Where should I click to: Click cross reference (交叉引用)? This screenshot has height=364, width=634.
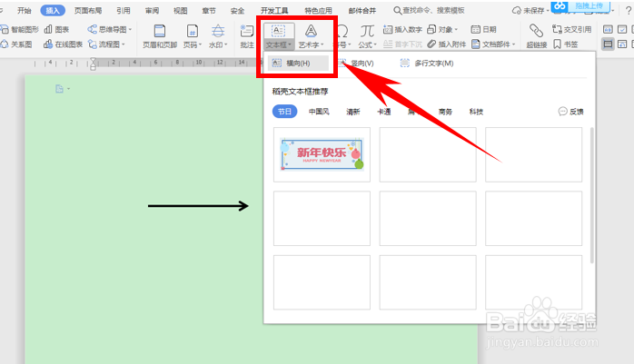tap(571, 29)
